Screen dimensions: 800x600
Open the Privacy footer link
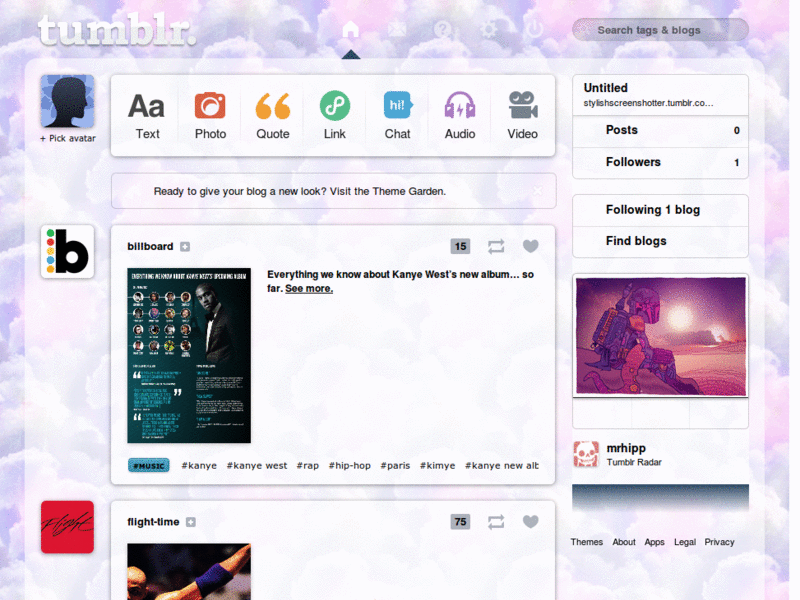pyautogui.click(x=719, y=542)
